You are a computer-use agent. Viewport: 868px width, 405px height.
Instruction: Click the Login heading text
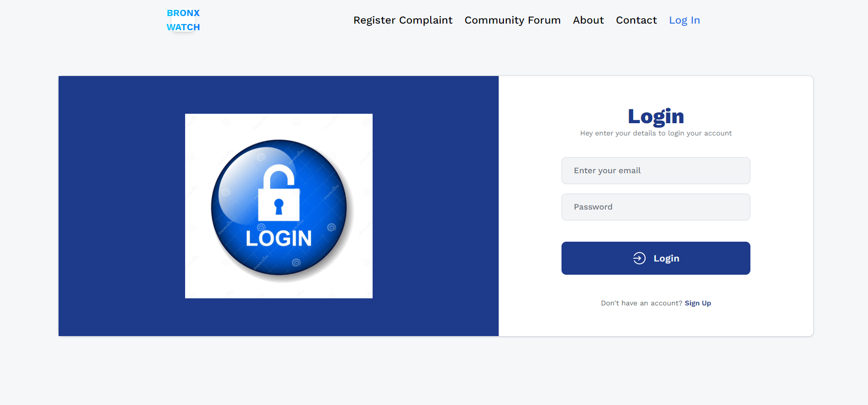(656, 117)
